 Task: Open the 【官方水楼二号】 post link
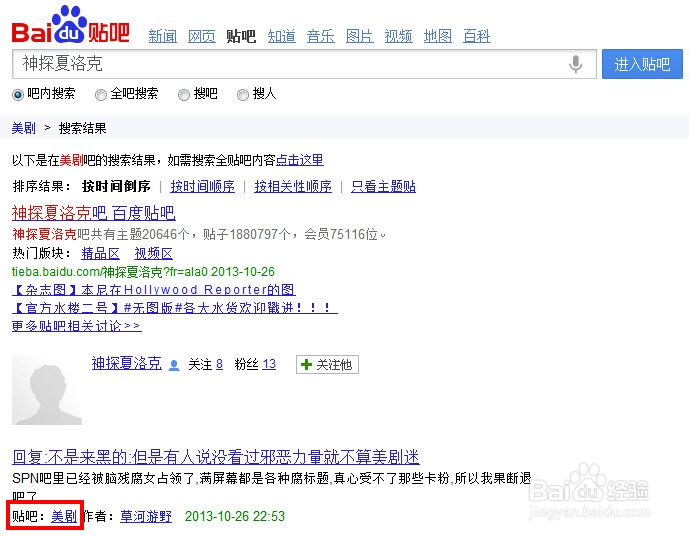coord(175,308)
